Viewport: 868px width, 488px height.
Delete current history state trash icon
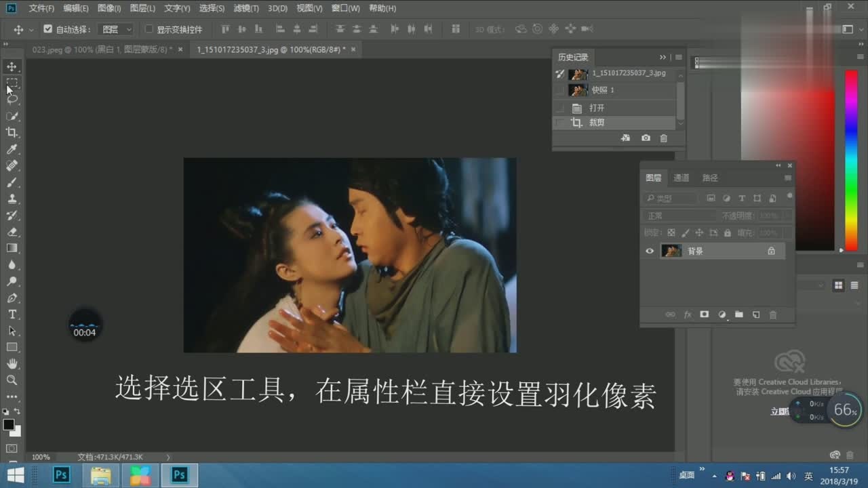point(664,138)
